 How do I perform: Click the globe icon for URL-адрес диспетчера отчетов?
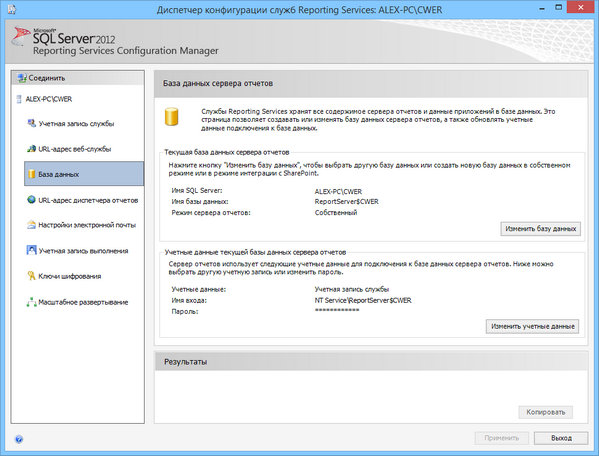[x=31, y=200]
